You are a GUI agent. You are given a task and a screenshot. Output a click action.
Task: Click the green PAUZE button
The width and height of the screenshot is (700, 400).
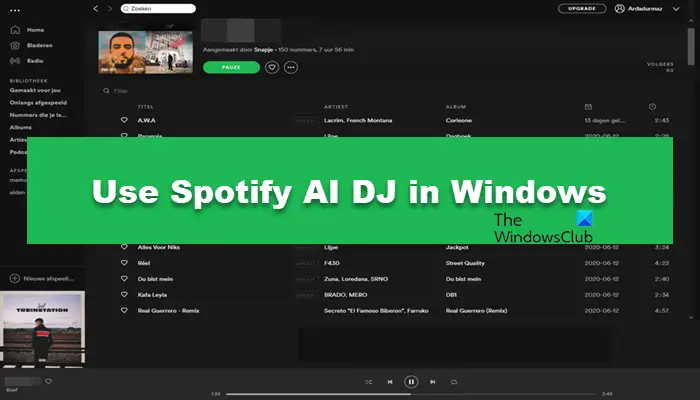pyautogui.click(x=231, y=67)
